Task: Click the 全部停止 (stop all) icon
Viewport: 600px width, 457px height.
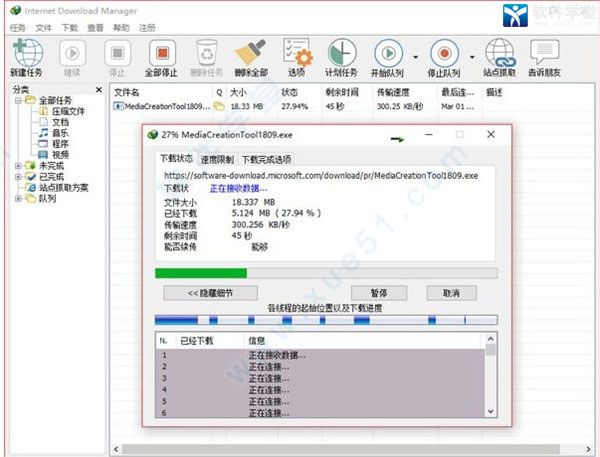Action: (x=162, y=53)
